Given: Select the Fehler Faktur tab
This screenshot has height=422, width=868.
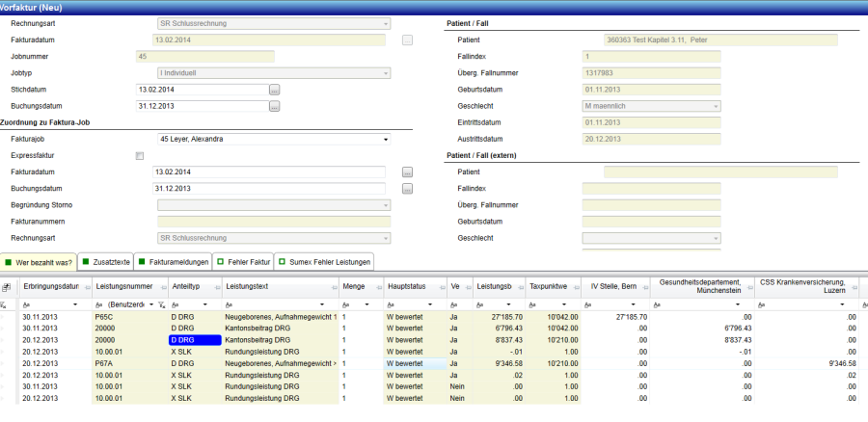Looking at the screenshot, I should click(245, 261).
